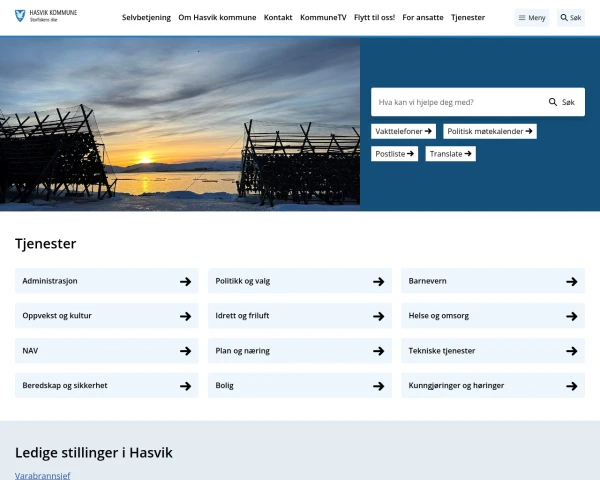Click the Translate quick link

tap(450, 154)
